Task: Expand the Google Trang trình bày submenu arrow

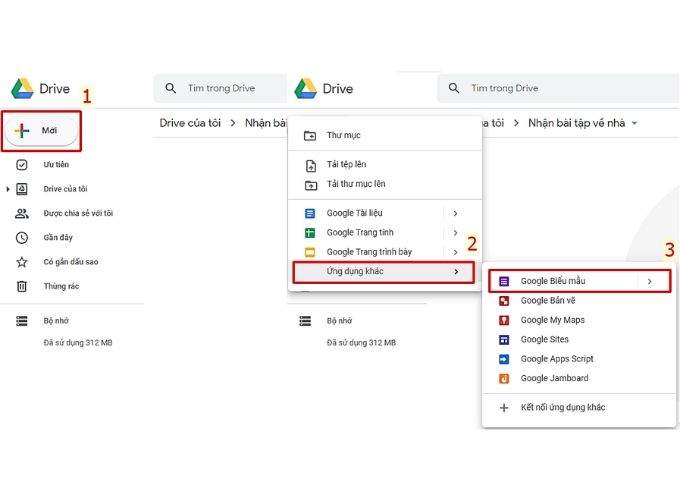Action: click(x=455, y=252)
